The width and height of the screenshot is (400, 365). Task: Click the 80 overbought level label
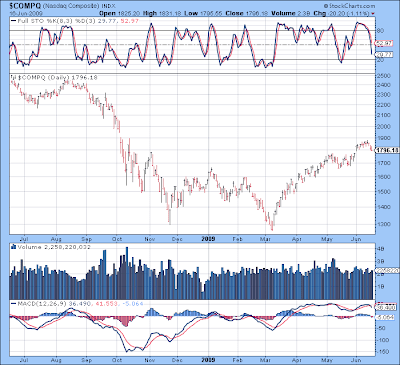[380, 31]
